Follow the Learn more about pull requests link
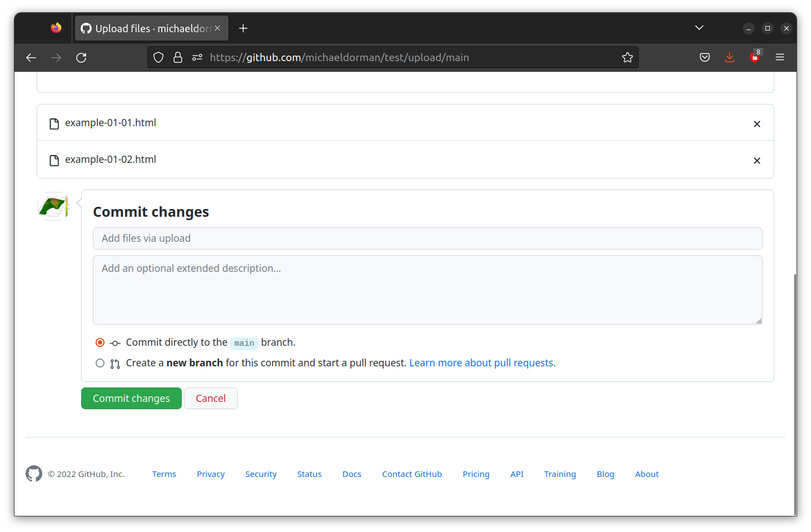This screenshot has height=532, width=811. click(481, 362)
